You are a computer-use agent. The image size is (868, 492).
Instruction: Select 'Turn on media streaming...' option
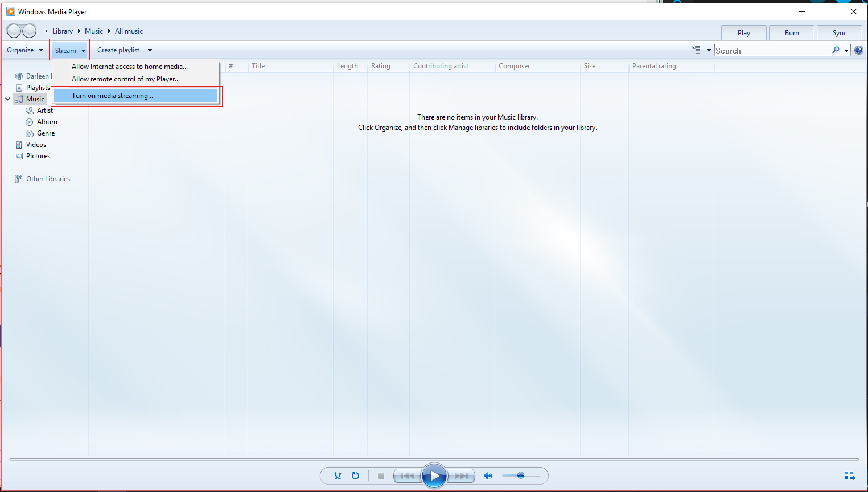112,96
